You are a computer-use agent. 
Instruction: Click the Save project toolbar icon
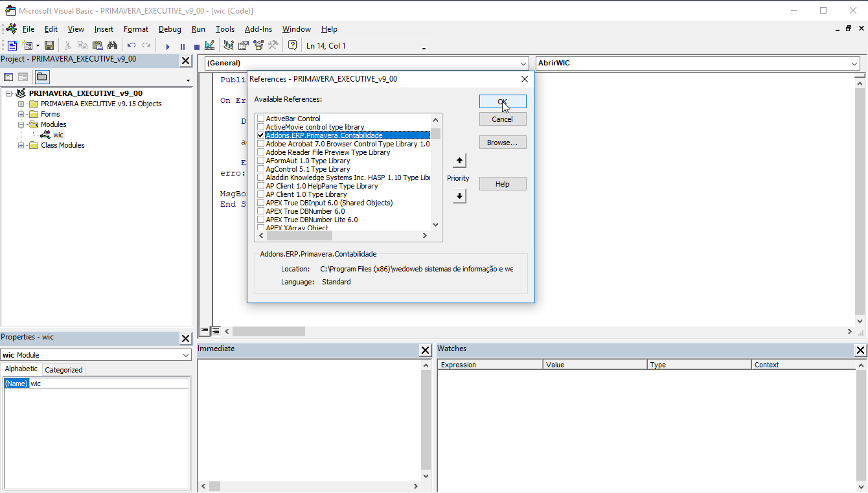[49, 45]
